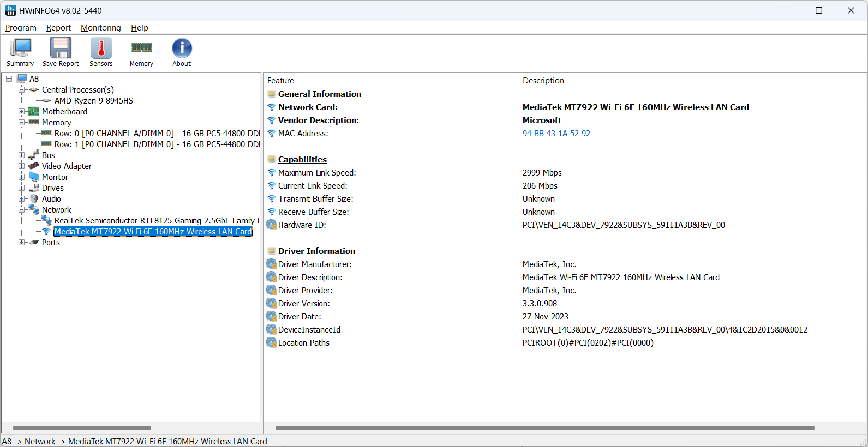Expand the Bus tree node

pos(22,155)
